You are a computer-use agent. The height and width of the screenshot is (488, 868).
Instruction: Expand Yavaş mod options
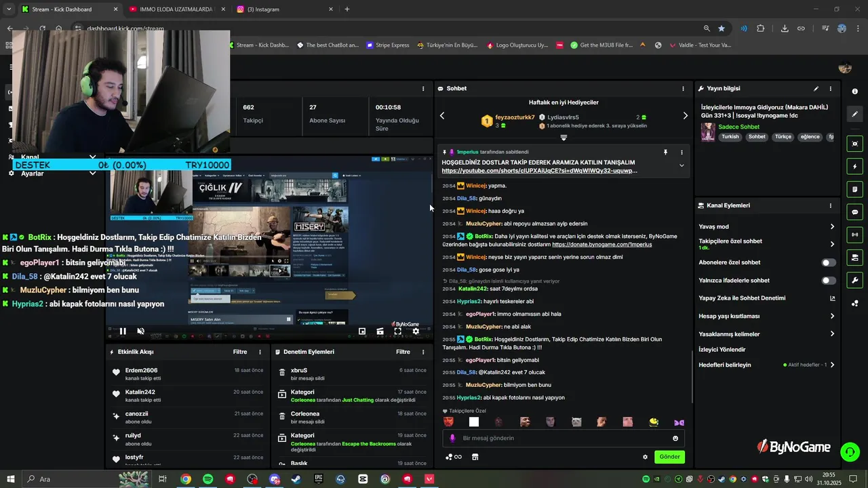(x=832, y=226)
